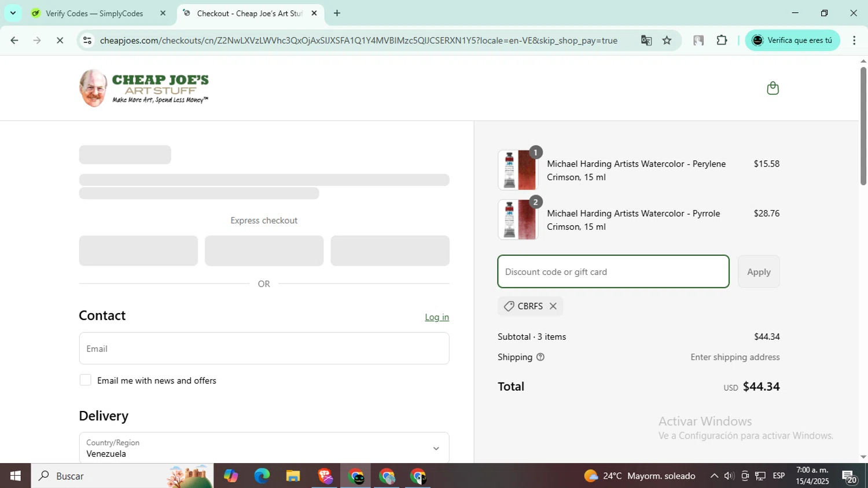
Task: Open a new browser tab
Action: pos(337,13)
